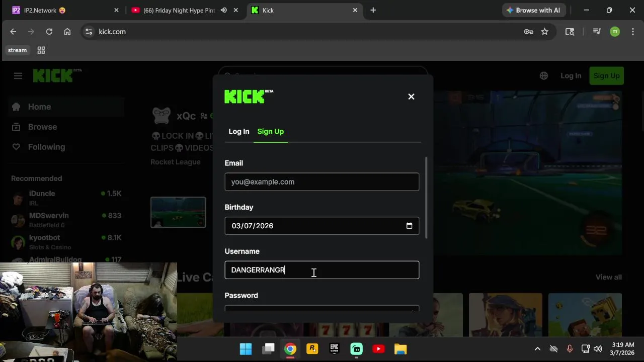Reload the current page
Screen dimensions: 644x362
[49, 32]
